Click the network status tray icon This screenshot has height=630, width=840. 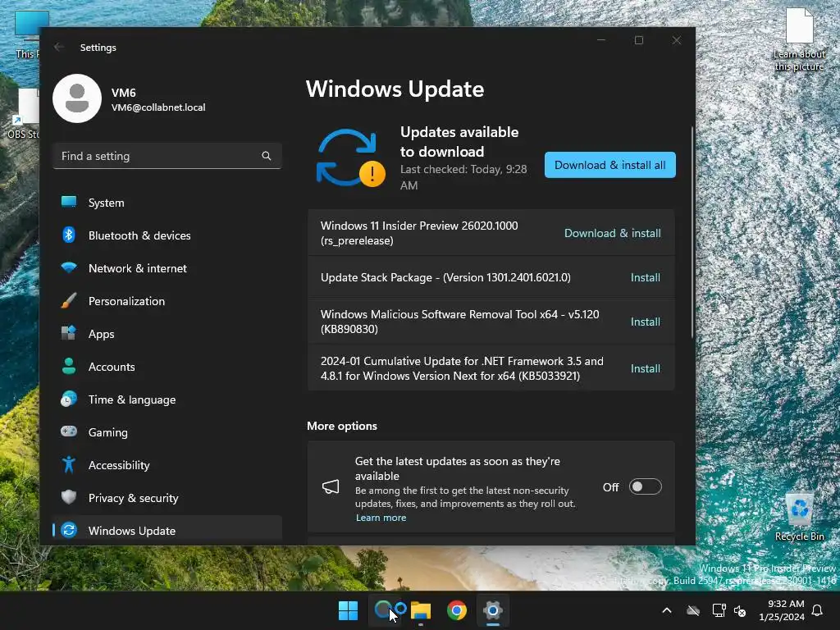(719, 610)
